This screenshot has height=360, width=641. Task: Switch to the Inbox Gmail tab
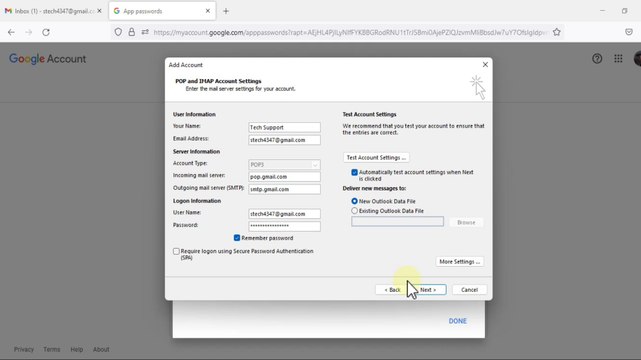click(54, 11)
